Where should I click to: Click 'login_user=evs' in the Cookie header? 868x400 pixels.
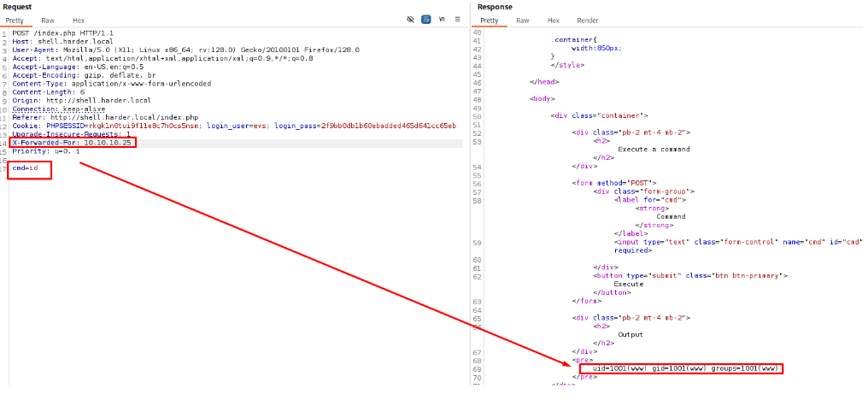(x=238, y=126)
